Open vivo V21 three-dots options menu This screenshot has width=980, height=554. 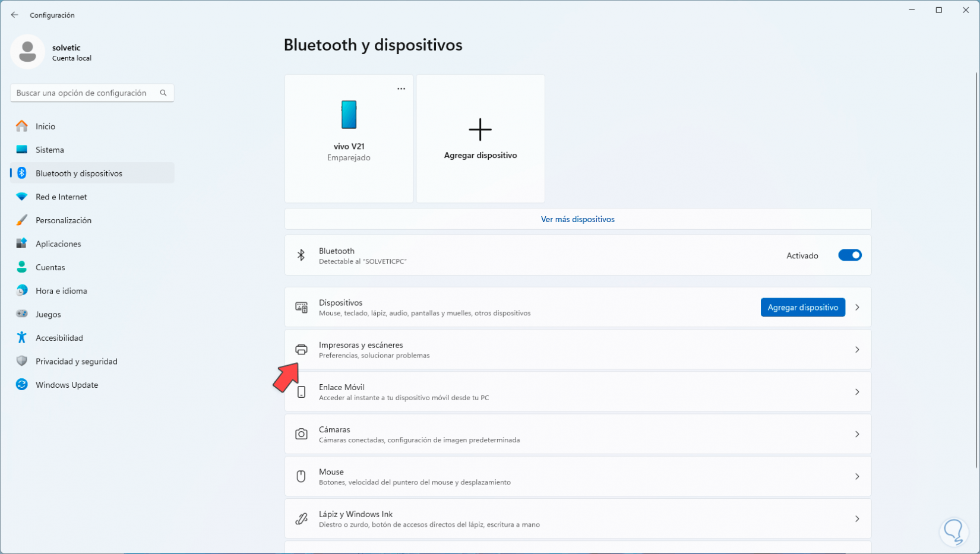[x=402, y=89]
